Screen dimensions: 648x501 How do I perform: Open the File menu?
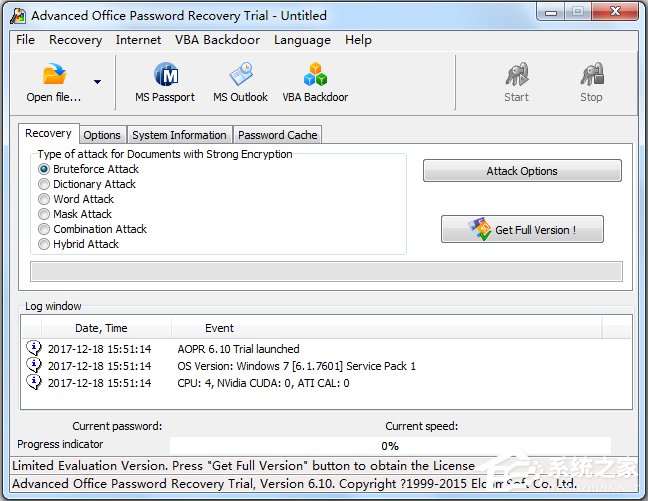click(25, 40)
